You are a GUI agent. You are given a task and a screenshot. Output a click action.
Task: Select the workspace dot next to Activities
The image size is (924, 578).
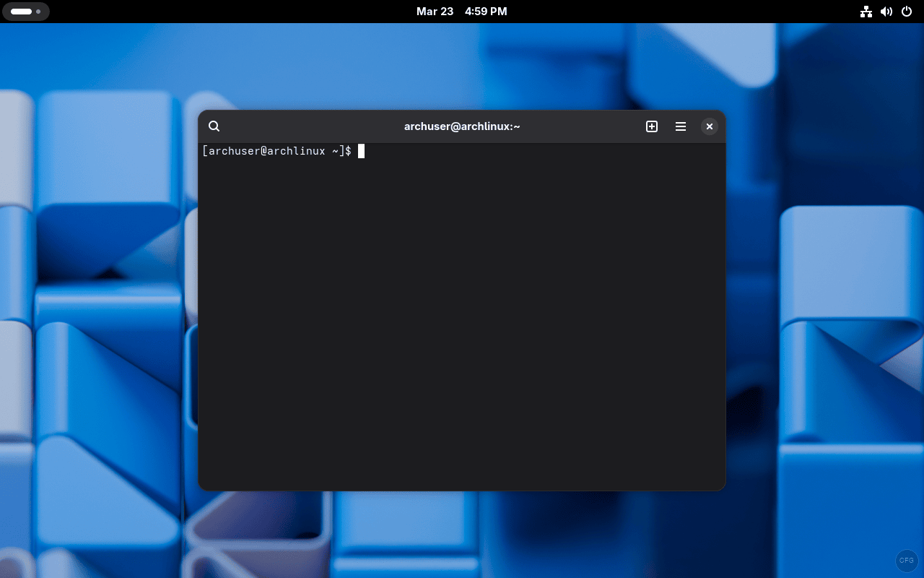point(38,12)
